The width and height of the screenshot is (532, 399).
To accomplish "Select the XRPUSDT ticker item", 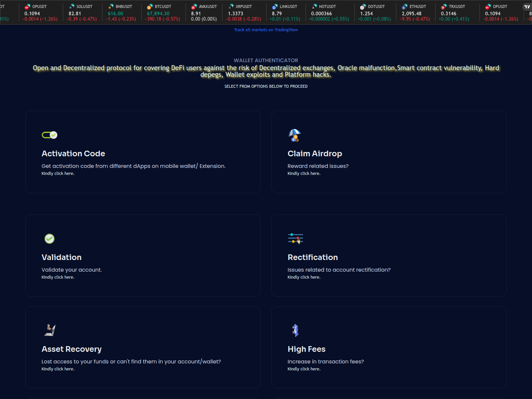I will 243,13.
